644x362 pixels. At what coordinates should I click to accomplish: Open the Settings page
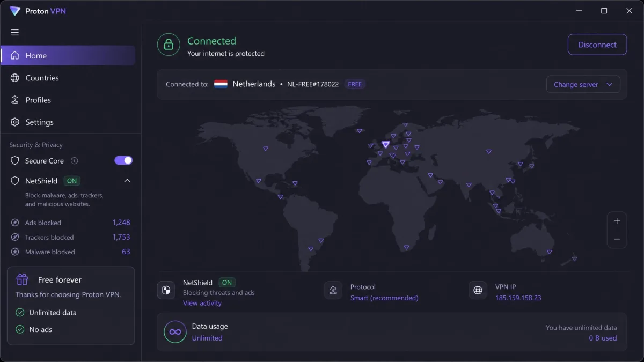pos(68,122)
